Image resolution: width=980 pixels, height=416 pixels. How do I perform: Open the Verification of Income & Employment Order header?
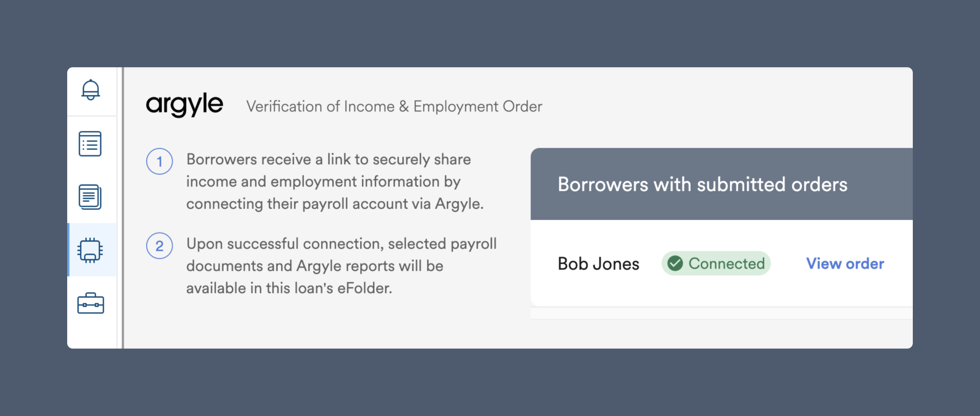click(x=394, y=106)
